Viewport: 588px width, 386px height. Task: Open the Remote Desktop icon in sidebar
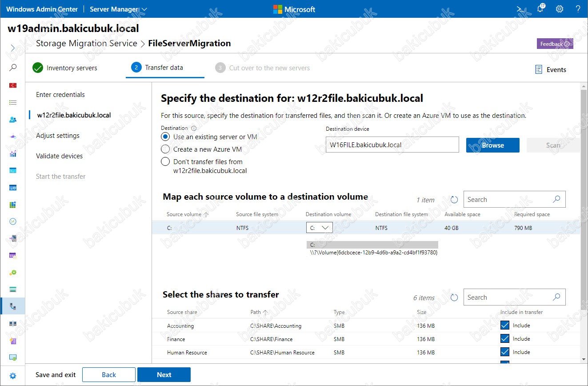[13, 221]
